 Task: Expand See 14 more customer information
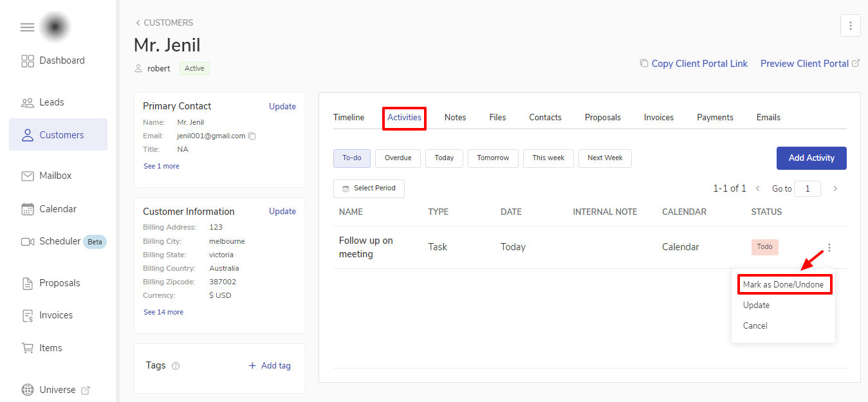(x=163, y=312)
